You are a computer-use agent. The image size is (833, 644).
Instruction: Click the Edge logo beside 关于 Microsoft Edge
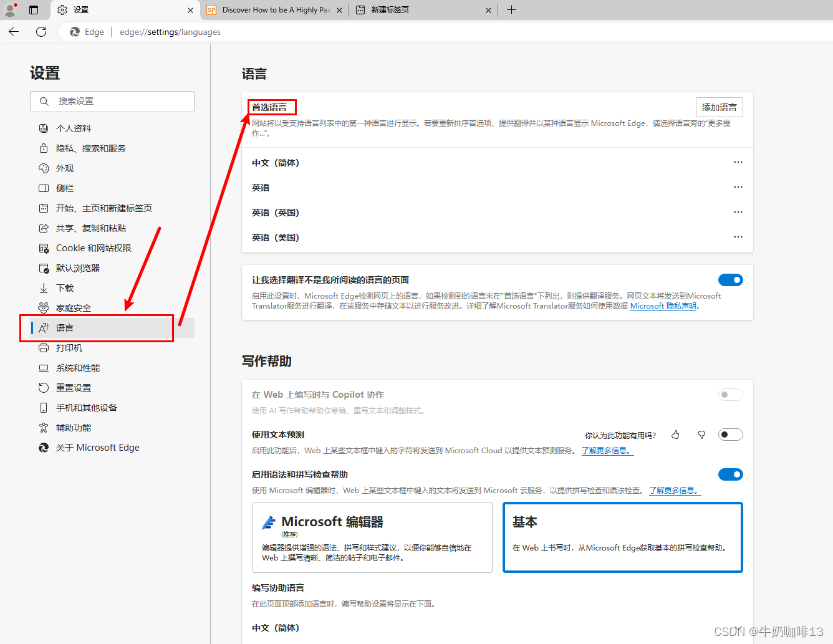(x=44, y=448)
